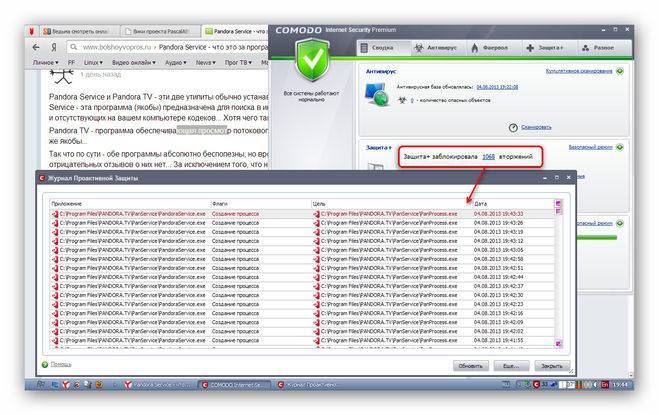Click the COMODO icon in the log window title
This screenshot has height=415, width=659.
tap(42, 178)
